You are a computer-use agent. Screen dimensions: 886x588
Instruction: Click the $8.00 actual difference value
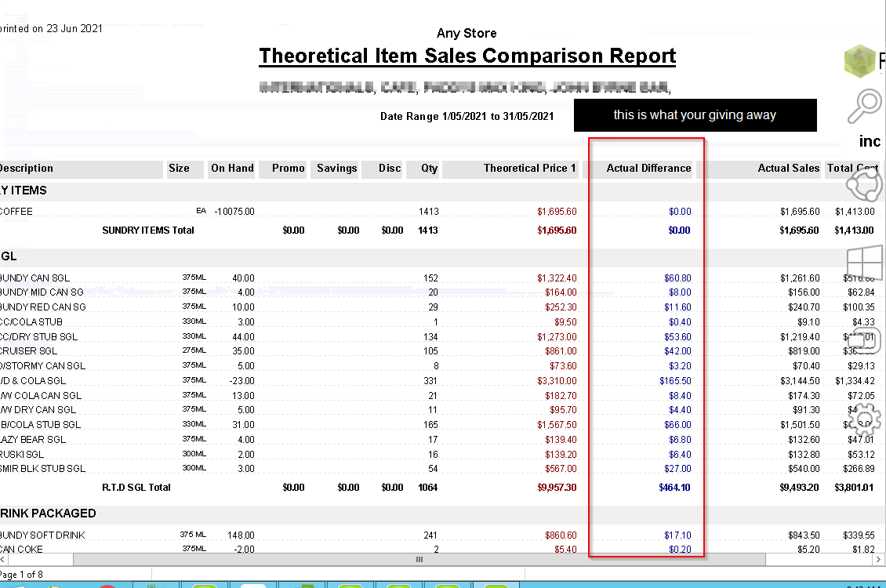click(x=680, y=292)
